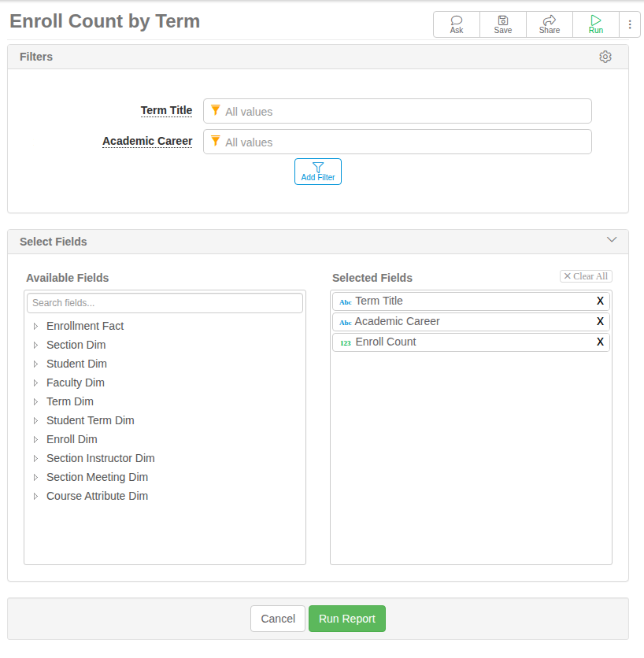Select the Term Title selected field row
The image size is (644, 658).
pyautogui.click(x=471, y=301)
